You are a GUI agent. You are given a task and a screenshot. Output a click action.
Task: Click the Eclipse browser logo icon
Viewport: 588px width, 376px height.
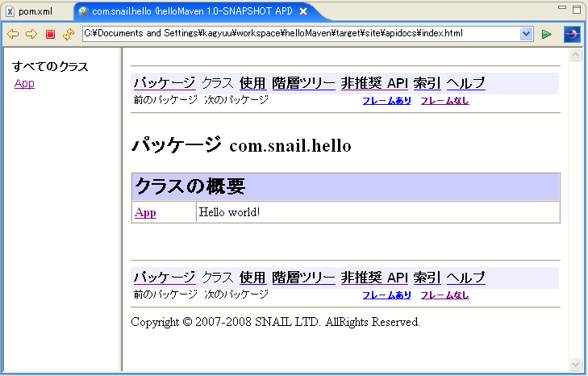coord(572,34)
